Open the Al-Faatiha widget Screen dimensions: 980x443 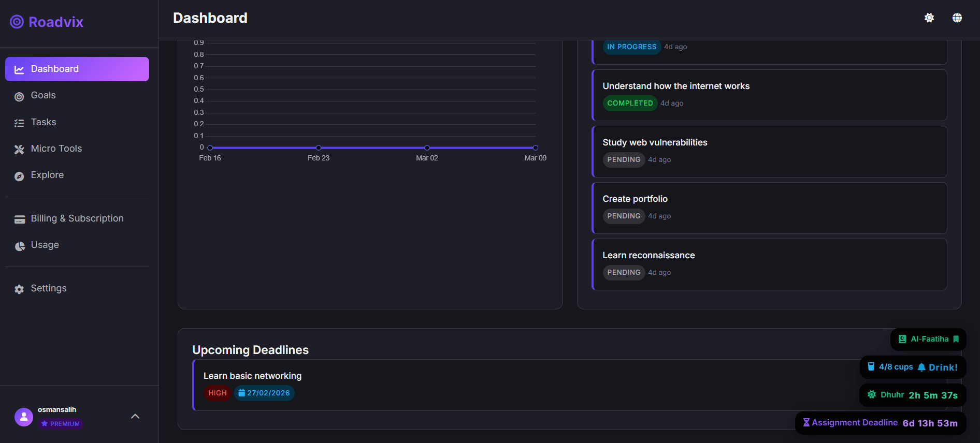tap(928, 339)
